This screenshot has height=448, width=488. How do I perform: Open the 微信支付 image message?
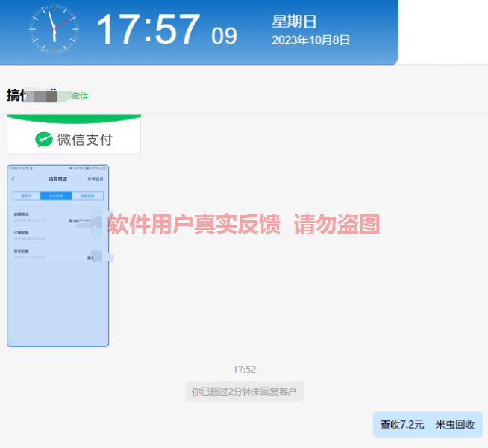(74, 134)
